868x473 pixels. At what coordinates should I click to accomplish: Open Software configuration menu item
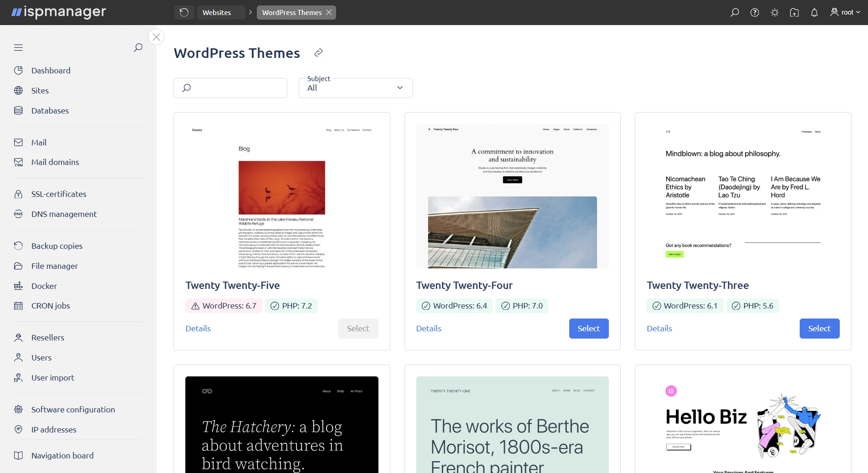tap(73, 410)
